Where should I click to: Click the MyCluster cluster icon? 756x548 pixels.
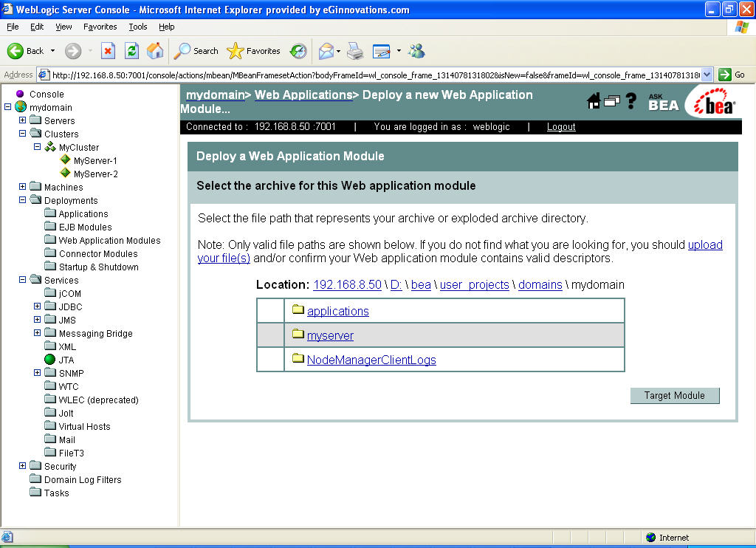50,147
